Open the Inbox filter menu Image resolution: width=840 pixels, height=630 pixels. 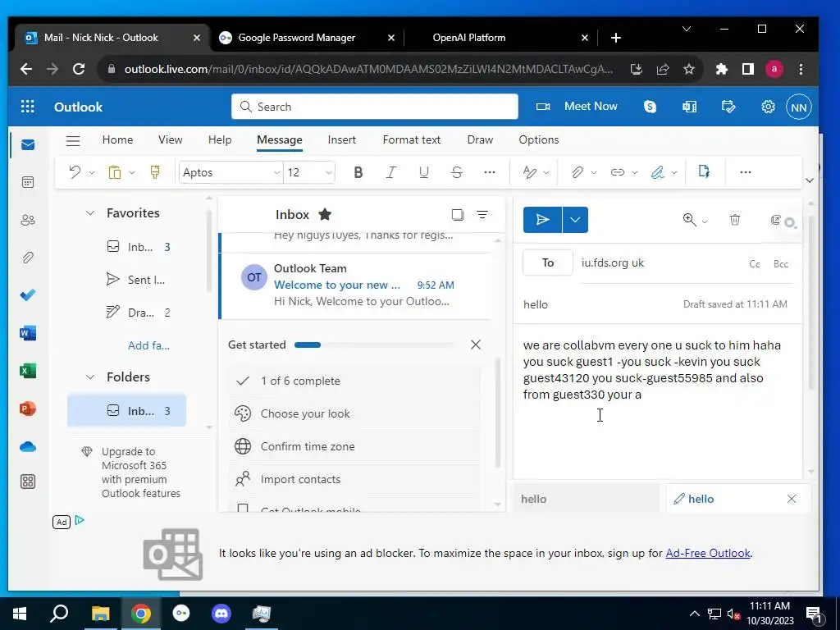point(482,214)
